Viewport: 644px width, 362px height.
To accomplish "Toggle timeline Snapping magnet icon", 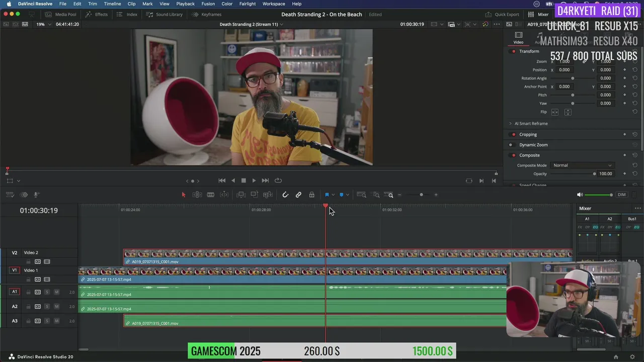I will (285, 195).
